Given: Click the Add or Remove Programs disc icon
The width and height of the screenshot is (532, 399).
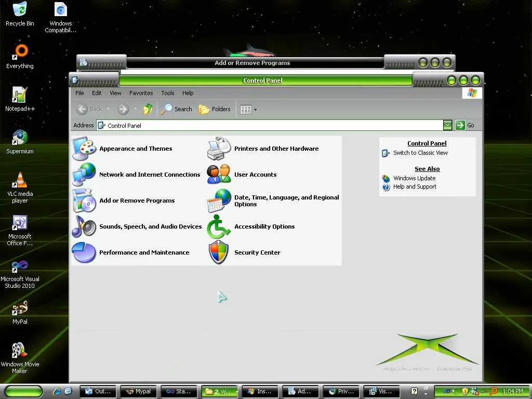Looking at the screenshot, I should (84, 201).
